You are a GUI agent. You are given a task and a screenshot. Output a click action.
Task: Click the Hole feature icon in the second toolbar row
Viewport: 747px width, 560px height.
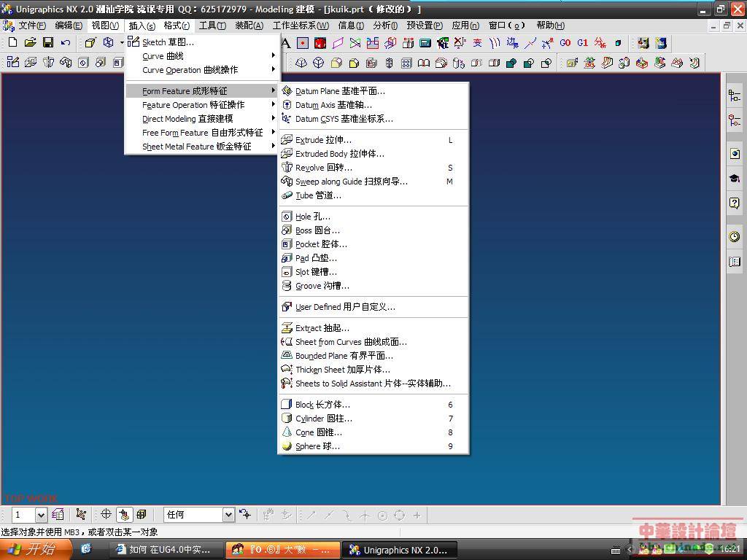tap(83, 63)
